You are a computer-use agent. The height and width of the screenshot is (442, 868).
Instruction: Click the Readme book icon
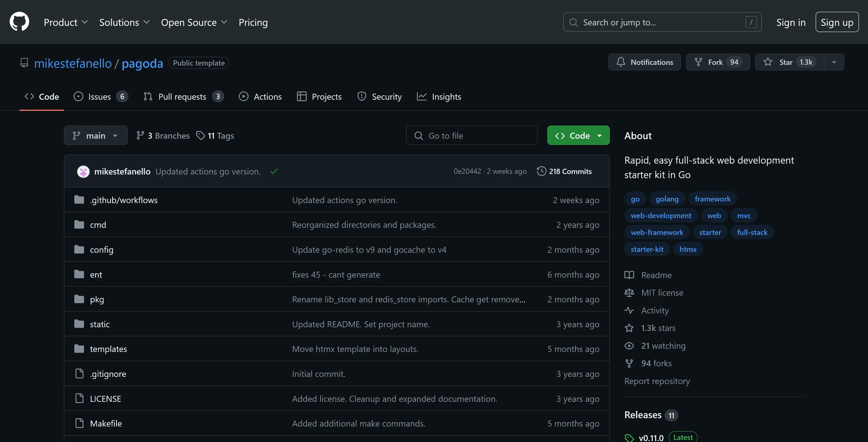[629, 275]
